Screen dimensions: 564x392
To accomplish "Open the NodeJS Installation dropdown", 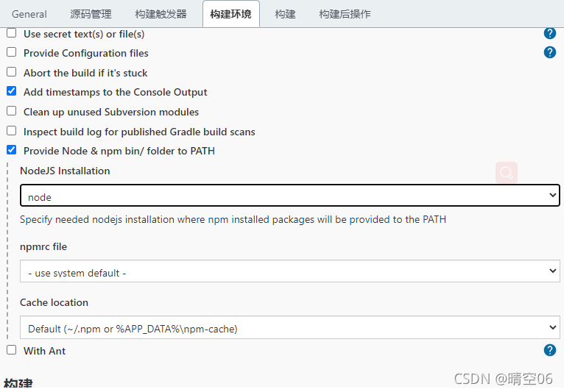I will click(x=289, y=196).
